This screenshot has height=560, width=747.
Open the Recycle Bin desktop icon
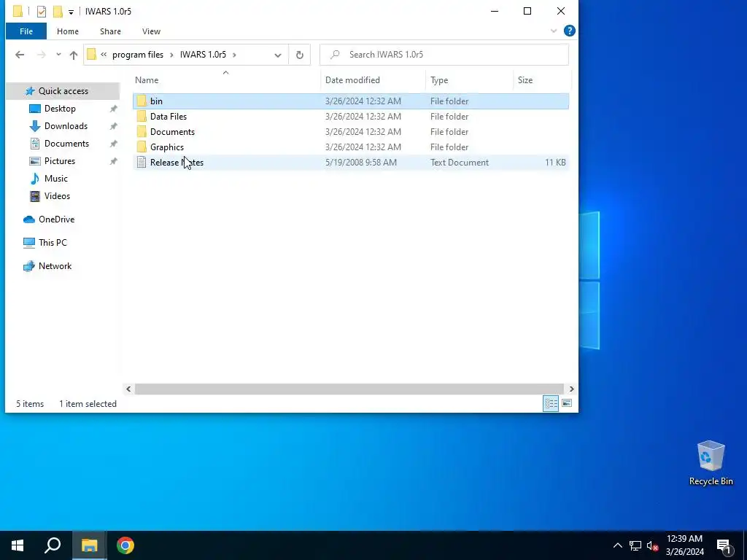(711, 463)
